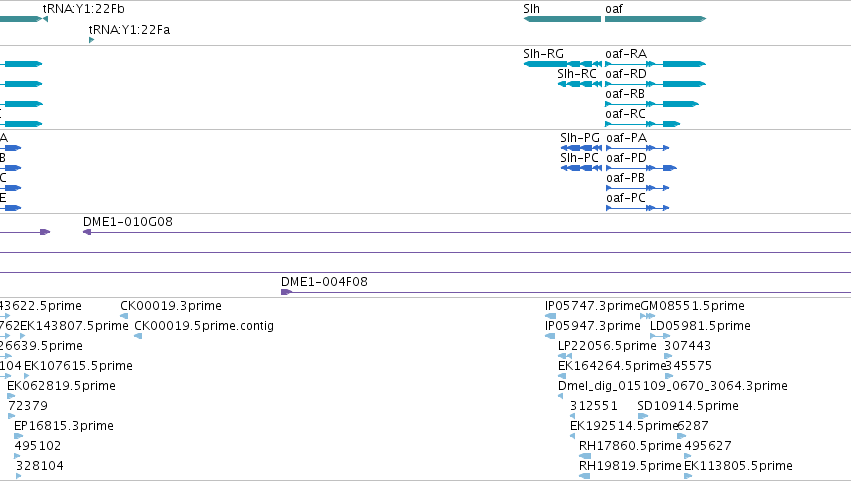Select the oaf-PC protein feature

pos(638,208)
